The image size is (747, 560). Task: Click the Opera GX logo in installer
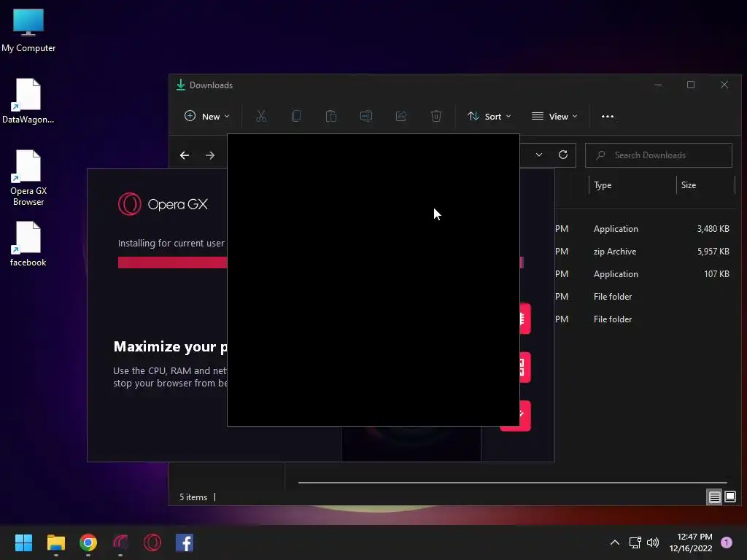(163, 204)
